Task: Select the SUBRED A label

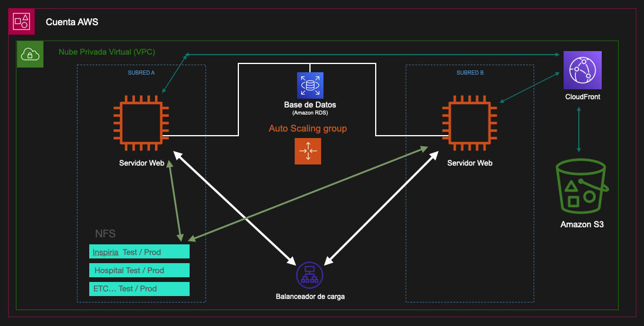Action: click(141, 73)
